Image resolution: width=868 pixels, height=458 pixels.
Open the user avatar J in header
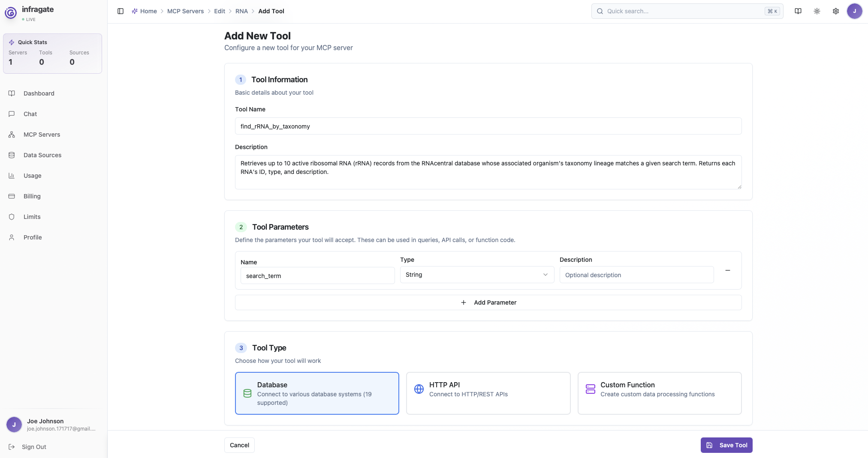pos(855,11)
